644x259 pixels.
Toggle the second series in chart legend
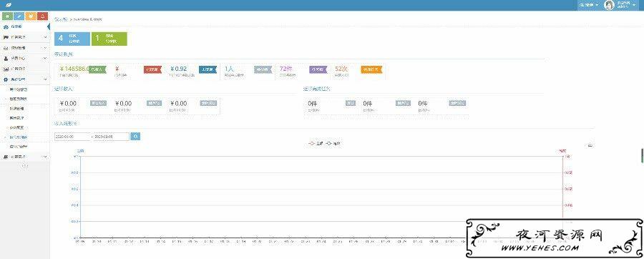tap(333, 144)
